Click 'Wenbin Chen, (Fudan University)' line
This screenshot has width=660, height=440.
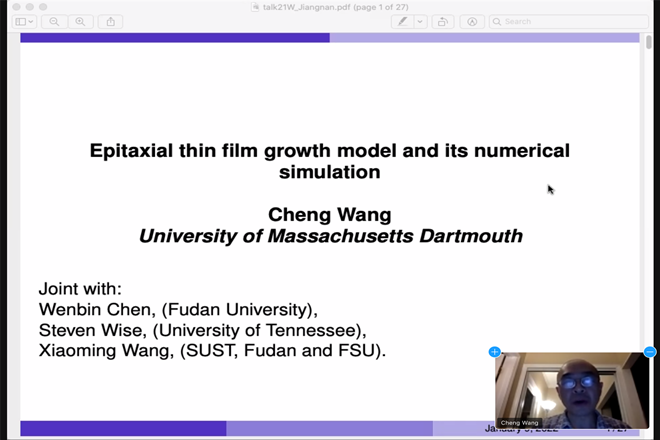tap(178, 309)
